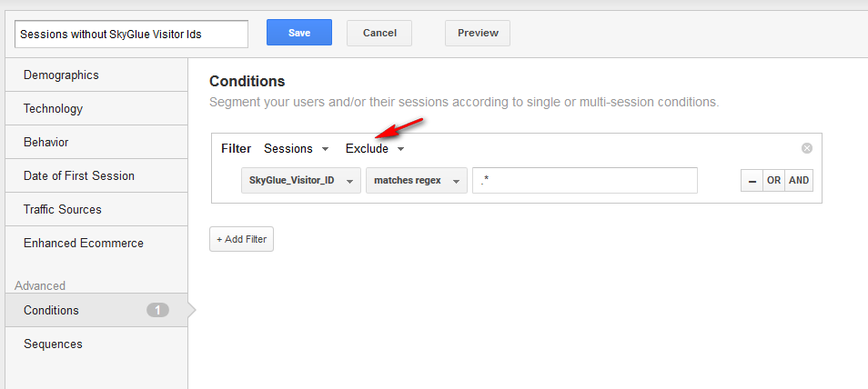Open the Demographics section
This screenshot has width=868, height=389.
61,75
